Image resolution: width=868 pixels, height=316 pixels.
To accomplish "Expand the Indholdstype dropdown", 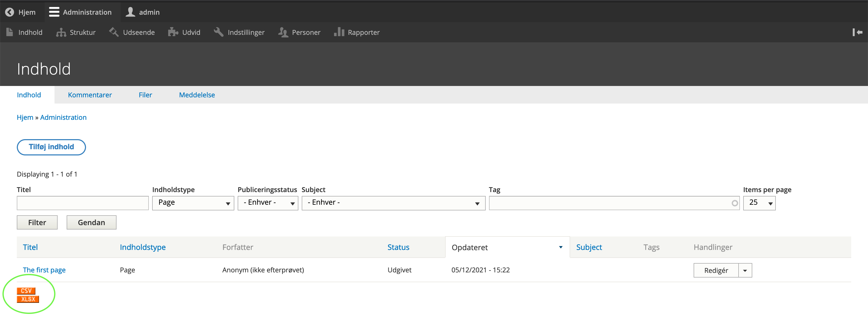I will click(x=193, y=203).
